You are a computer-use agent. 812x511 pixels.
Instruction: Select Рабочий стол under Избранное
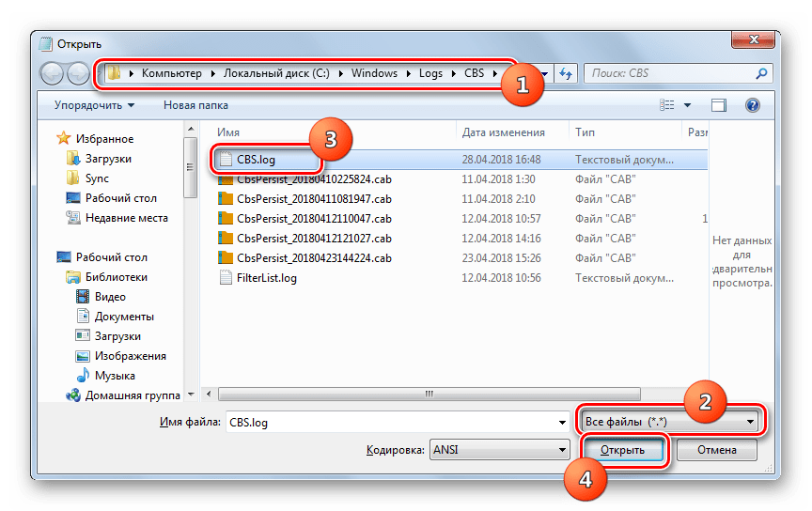pyautogui.click(x=120, y=198)
